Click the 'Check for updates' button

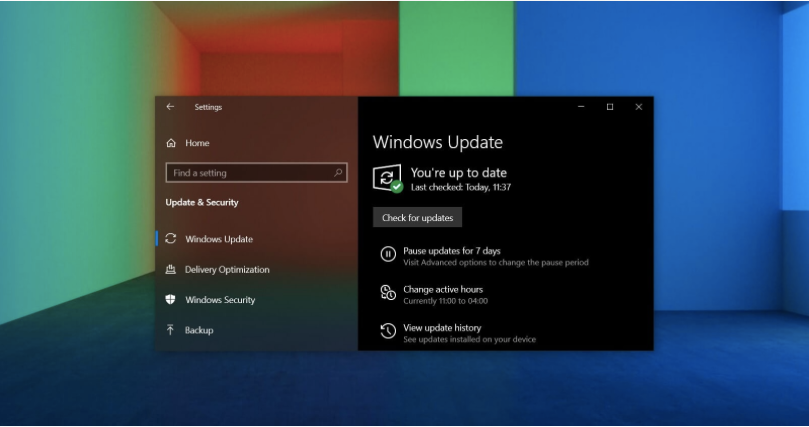[417, 218]
